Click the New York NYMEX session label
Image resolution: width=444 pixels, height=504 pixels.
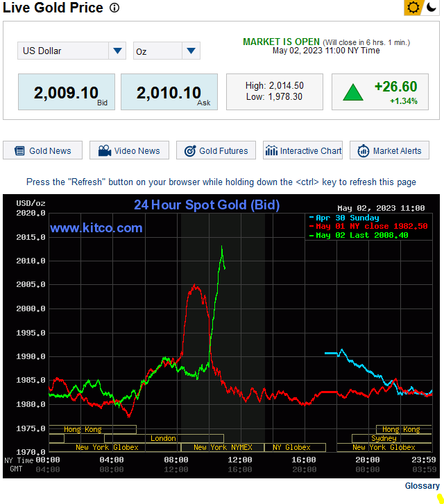223,447
